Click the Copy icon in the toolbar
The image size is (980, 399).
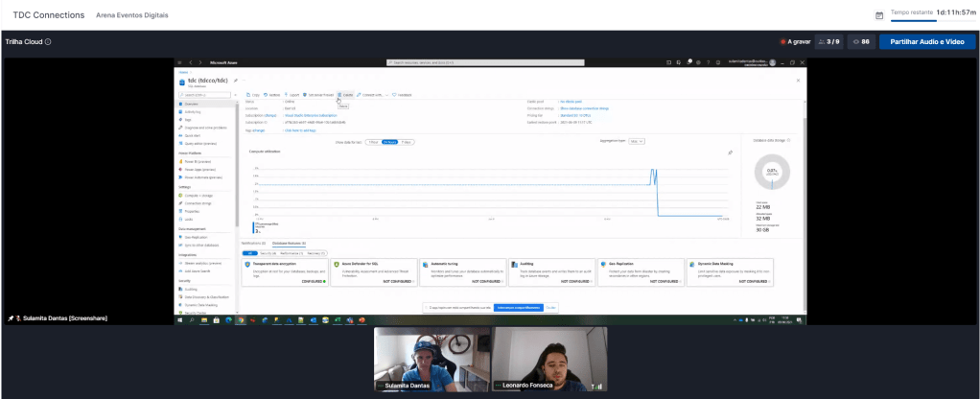pos(247,95)
